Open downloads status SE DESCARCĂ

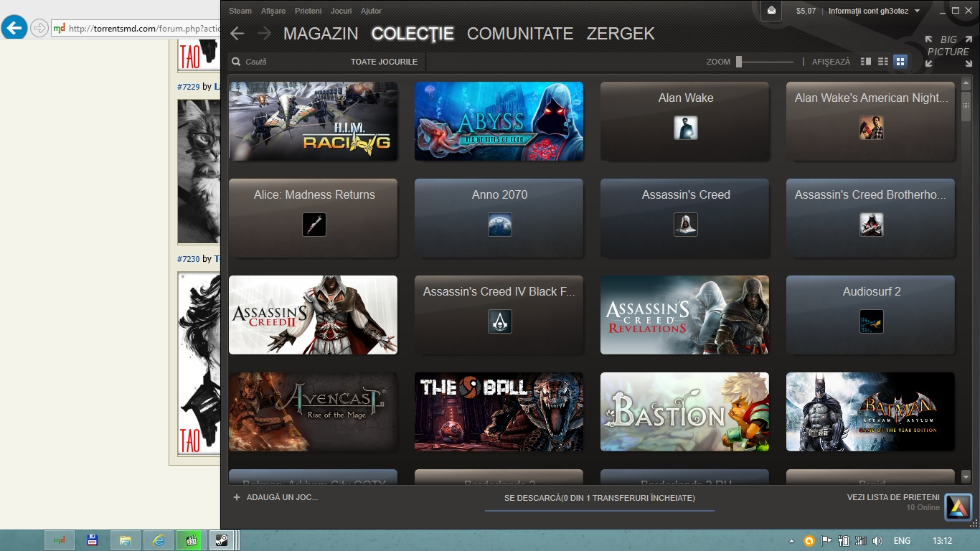point(600,498)
